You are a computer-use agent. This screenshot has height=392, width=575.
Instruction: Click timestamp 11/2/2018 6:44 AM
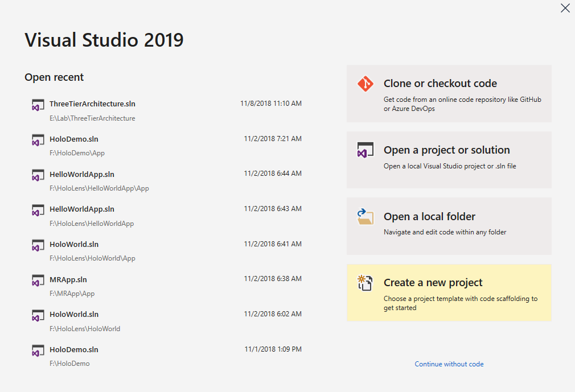tap(273, 174)
